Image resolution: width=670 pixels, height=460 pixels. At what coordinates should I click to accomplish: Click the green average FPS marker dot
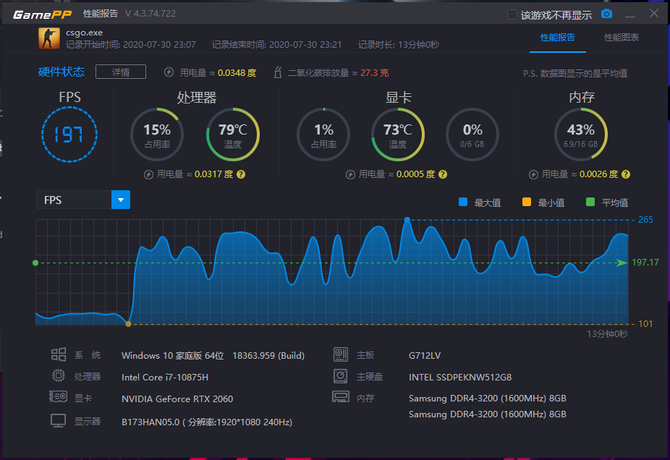click(35, 263)
